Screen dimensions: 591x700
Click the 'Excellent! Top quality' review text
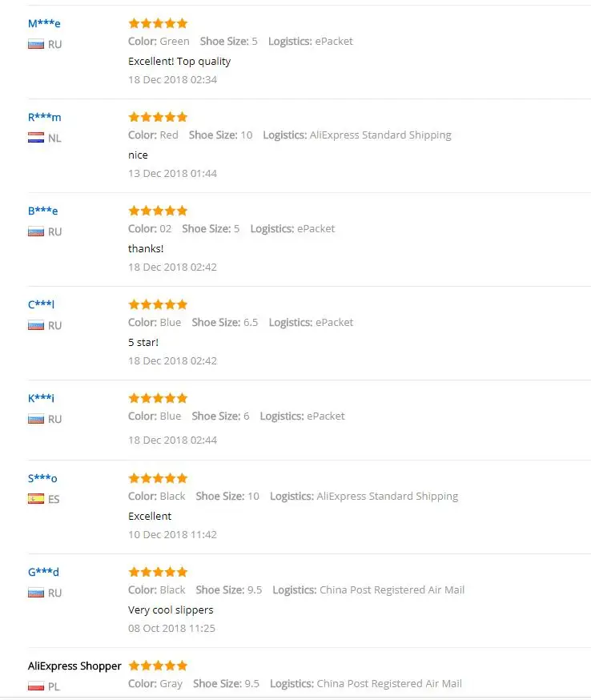point(179,61)
